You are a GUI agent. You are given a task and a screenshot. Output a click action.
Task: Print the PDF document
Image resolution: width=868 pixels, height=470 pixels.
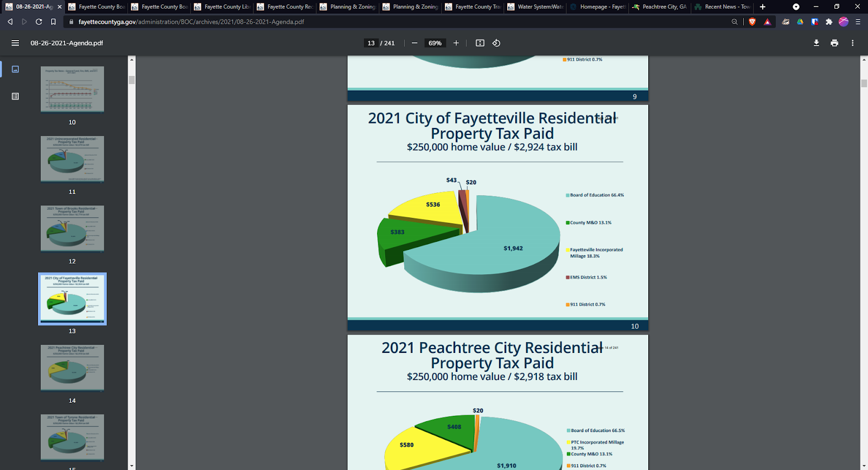(x=834, y=43)
